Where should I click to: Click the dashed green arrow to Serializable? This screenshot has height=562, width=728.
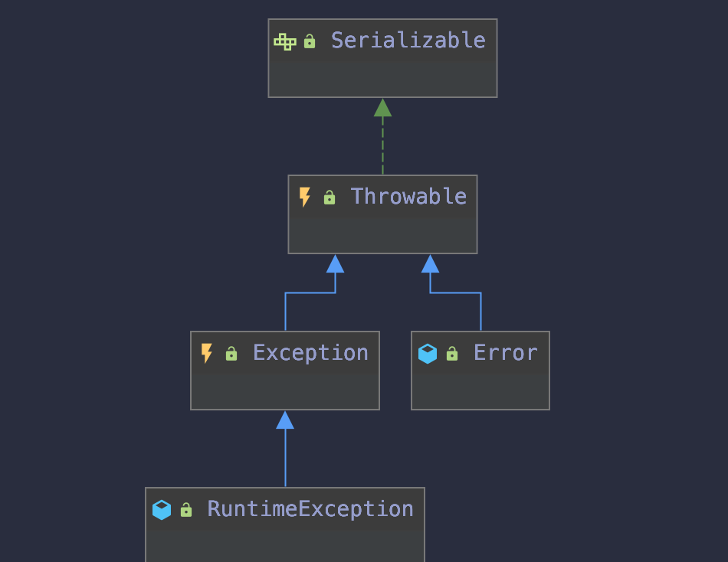pyautogui.click(x=382, y=145)
